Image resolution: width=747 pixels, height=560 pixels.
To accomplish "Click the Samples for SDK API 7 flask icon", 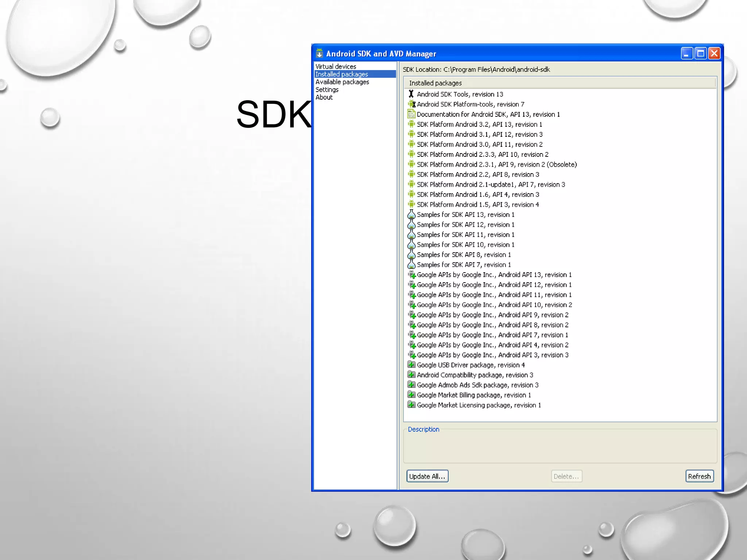I will (411, 265).
